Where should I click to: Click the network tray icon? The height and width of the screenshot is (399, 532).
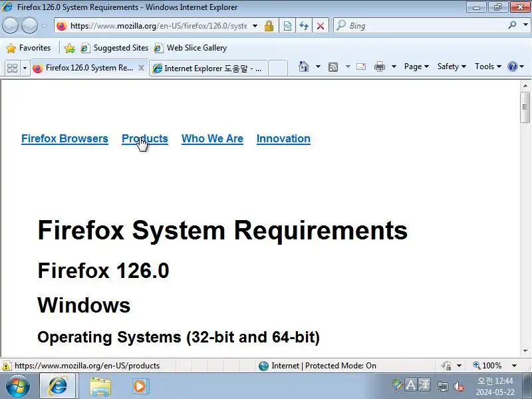pyautogui.click(x=442, y=386)
